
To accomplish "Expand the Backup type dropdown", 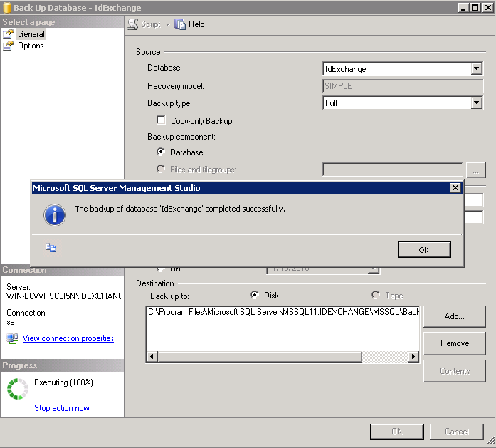I will [476, 103].
